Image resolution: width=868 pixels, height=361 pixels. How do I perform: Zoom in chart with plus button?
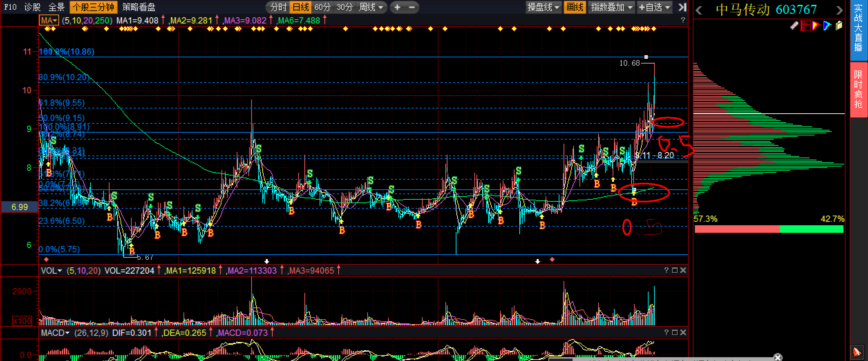point(397,7)
